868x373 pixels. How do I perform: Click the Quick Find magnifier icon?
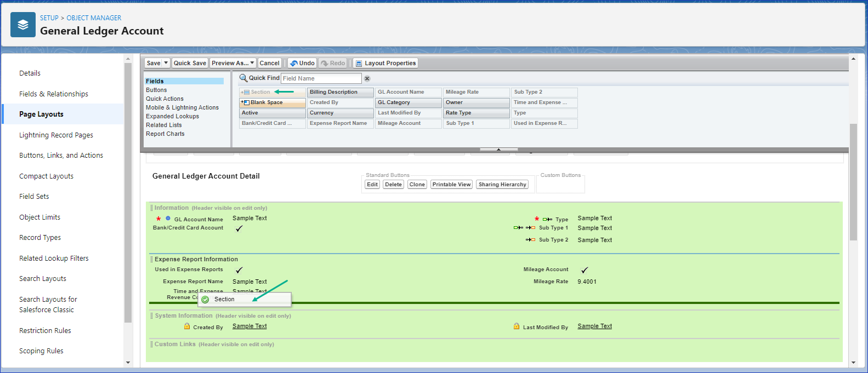pos(243,78)
